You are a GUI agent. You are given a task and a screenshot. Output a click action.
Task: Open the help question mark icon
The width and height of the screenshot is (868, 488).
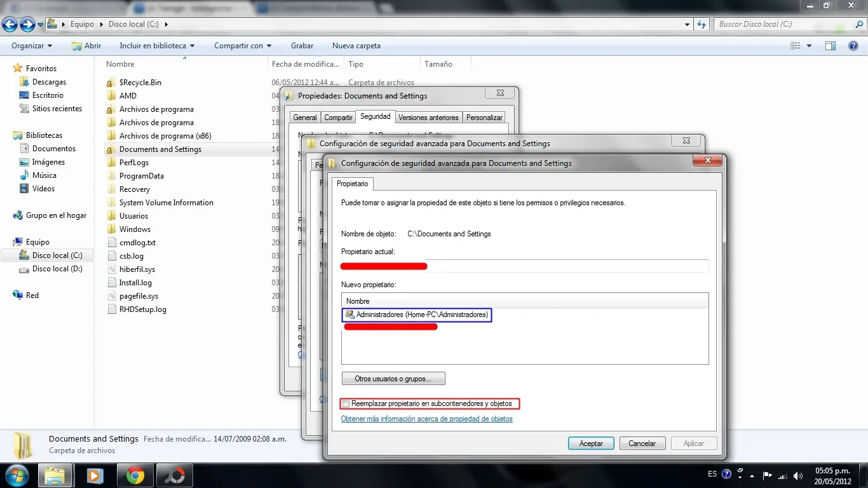click(x=854, y=46)
